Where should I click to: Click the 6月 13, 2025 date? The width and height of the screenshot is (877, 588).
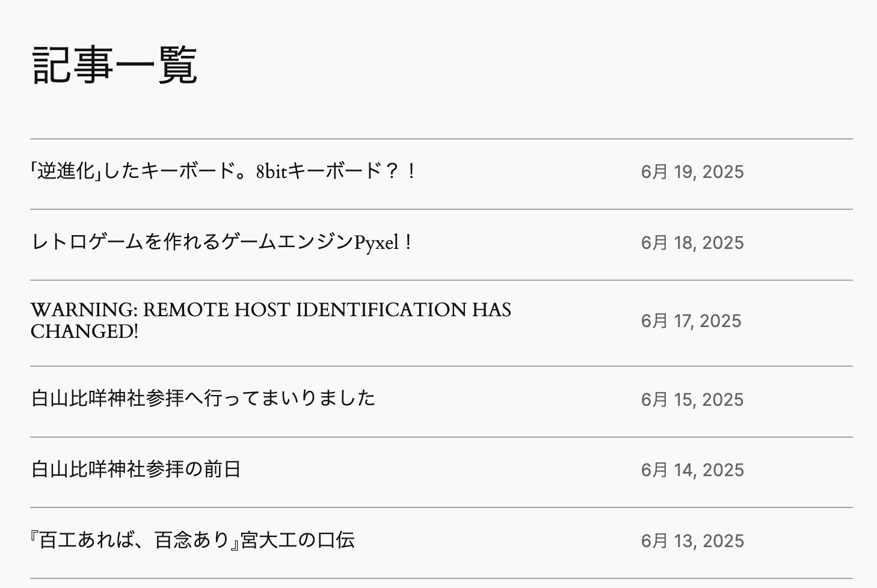(x=692, y=541)
